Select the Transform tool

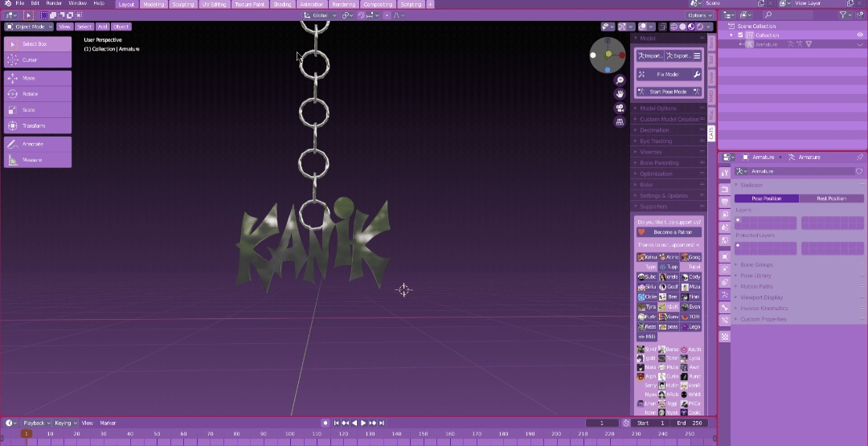click(x=38, y=125)
